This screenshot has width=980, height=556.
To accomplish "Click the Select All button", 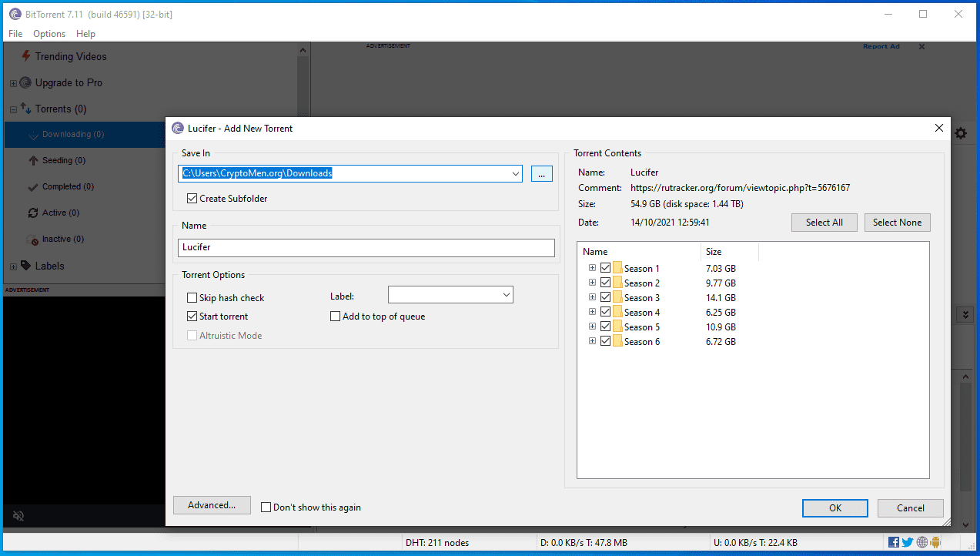I will point(824,223).
